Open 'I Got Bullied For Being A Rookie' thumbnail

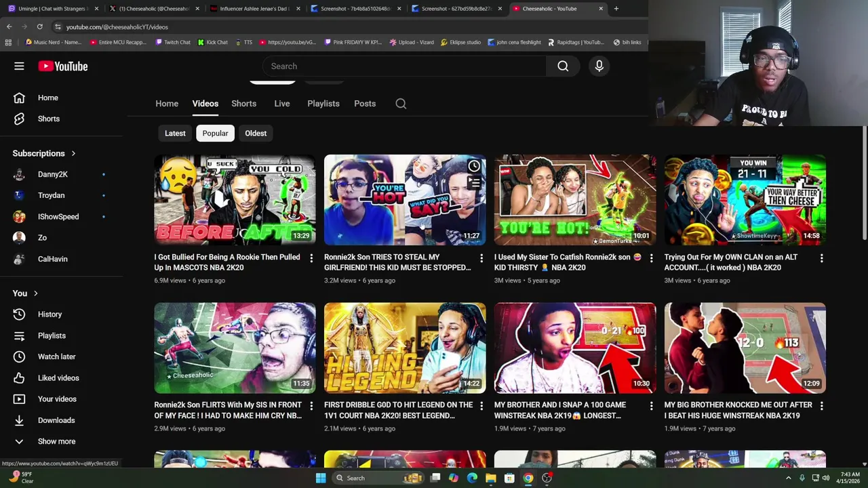click(x=235, y=200)
